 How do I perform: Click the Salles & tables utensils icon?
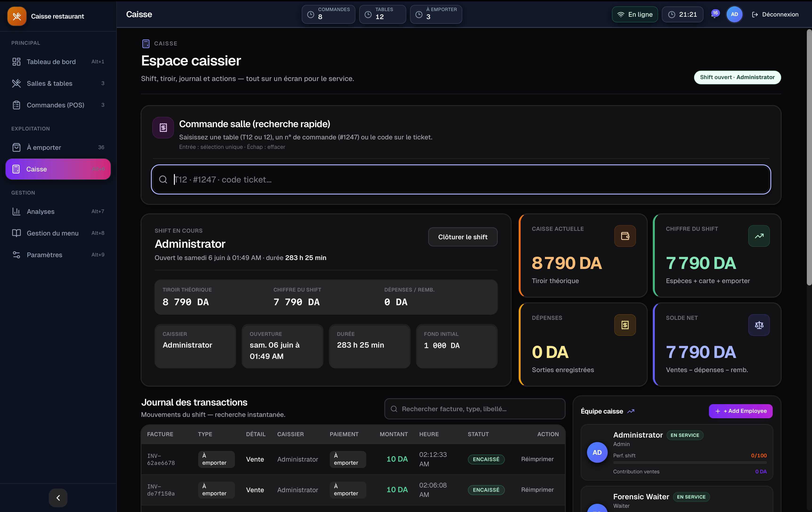[x=16, y=83]
